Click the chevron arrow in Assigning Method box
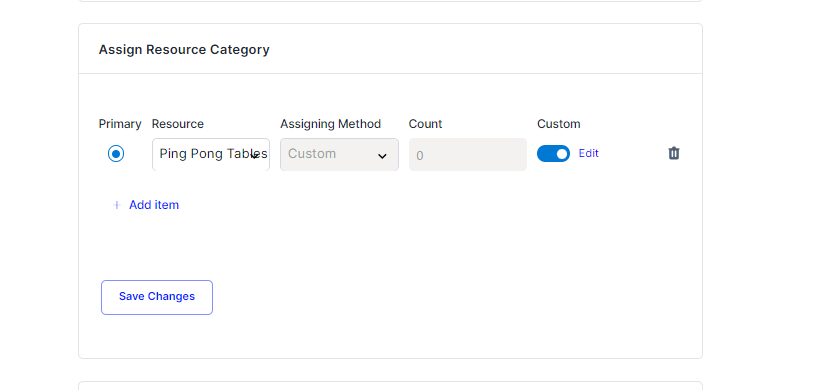 (383, 156)
